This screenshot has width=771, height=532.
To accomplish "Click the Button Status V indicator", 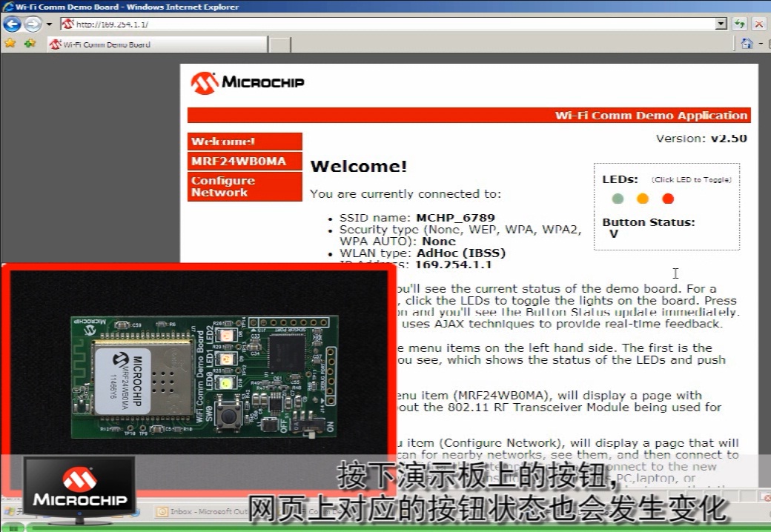I will click(613, 234).
